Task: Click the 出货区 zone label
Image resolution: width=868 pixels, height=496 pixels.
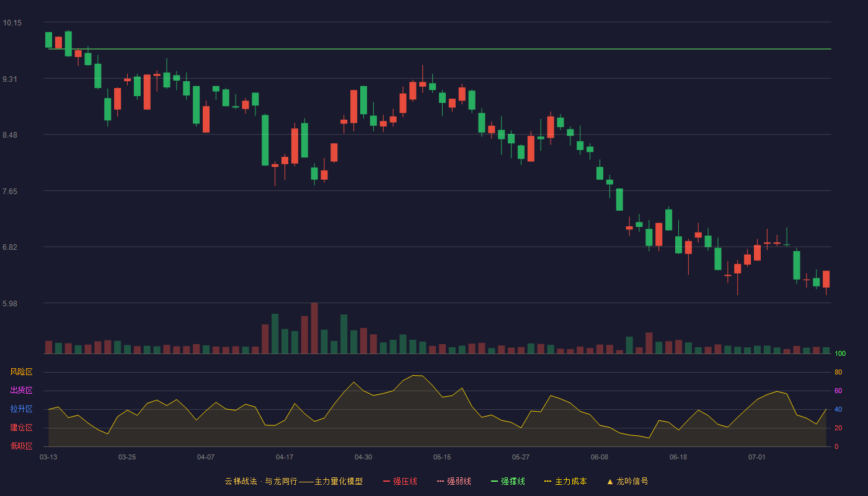Action: click(21, 391)
